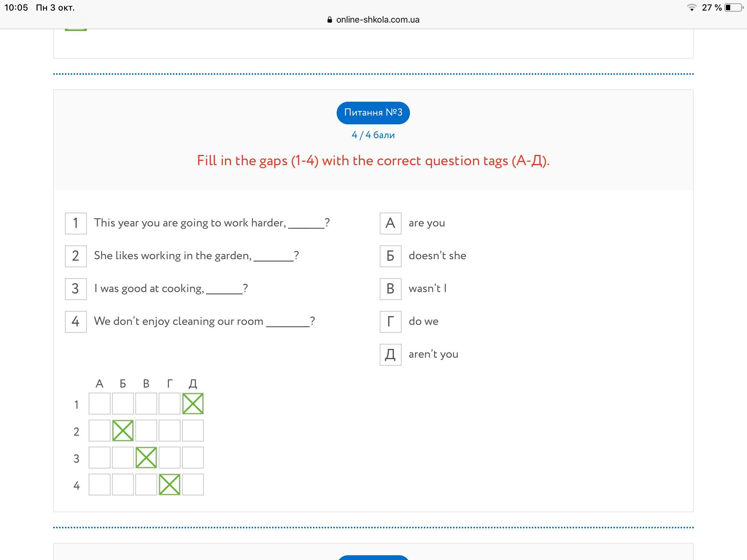Check row 3 column А checkbox

[x=100, y=458]
